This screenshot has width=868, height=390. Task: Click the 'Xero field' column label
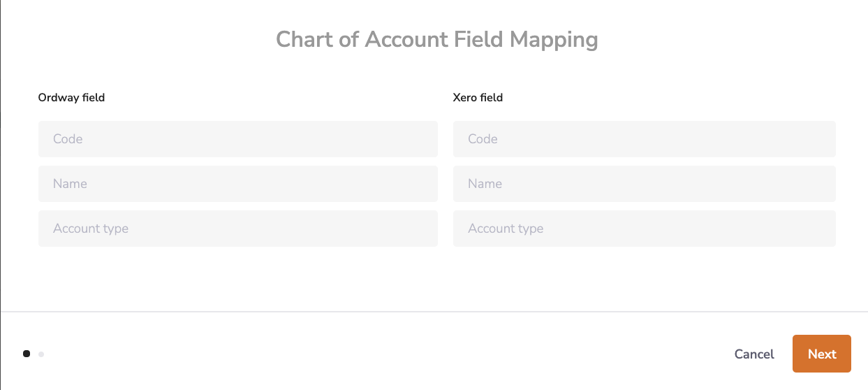[478, 98]
